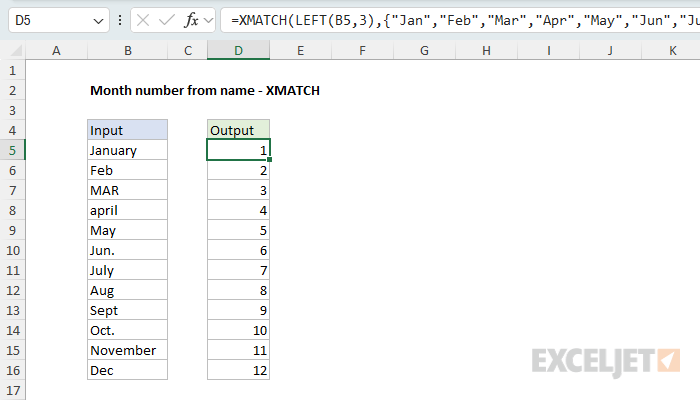Select cell containing april

coord(128,210)
